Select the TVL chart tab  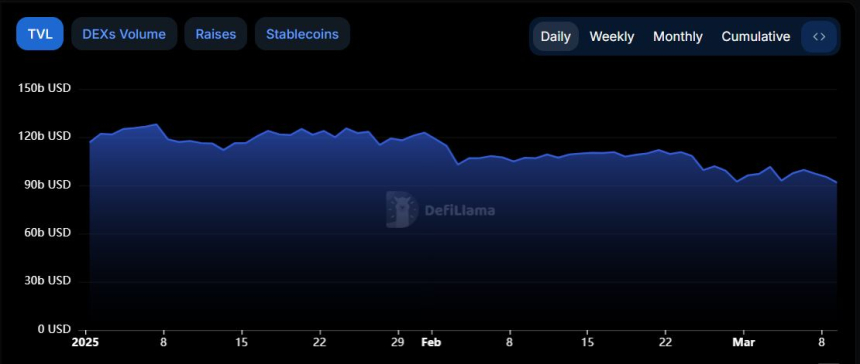pyautogui.click(x=40, y=34)
